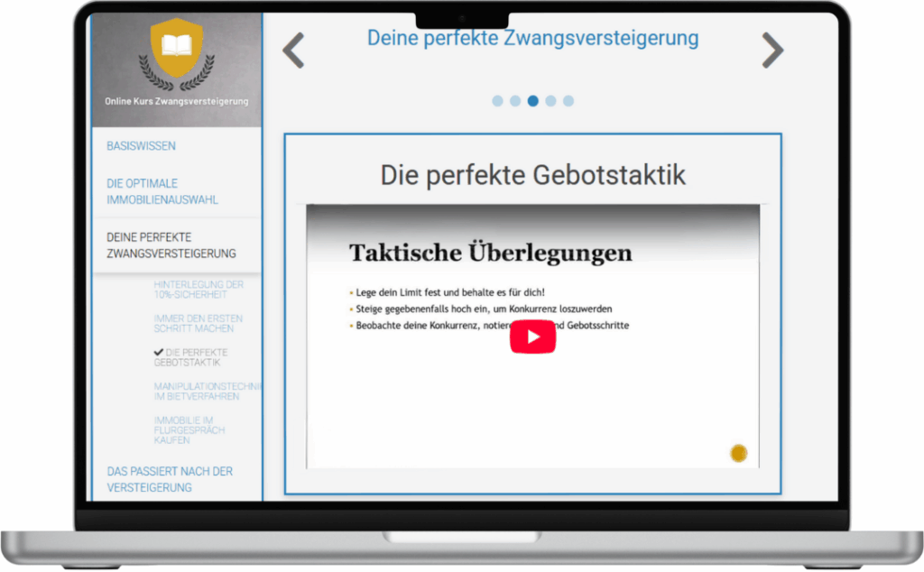This screenshot has width=924, height=572.
Task: Click the Taktische Überlegungen video thumbnail
Action: click(532, 337)
